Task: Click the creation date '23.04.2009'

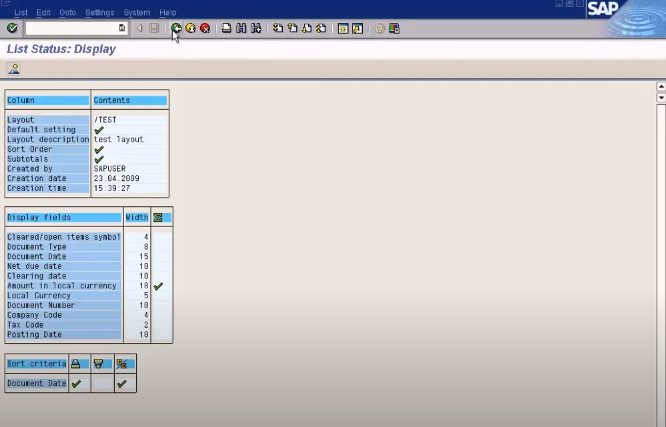Action: point(116,178)
